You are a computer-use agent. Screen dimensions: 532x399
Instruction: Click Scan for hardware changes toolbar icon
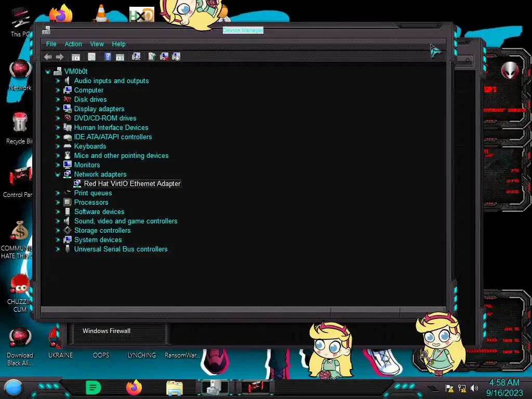click(136, 57)
